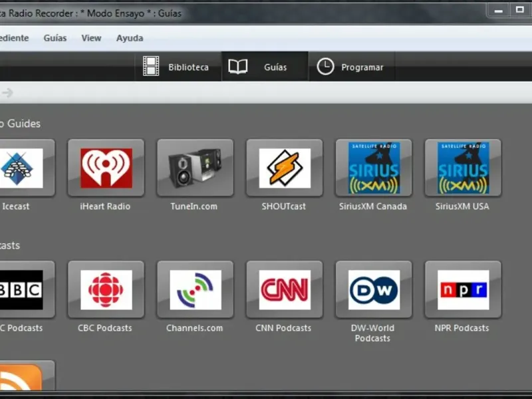The height and width of the screenshot is (399, 532).
Task: Open the View menu
Action: [x=91, y=38]
